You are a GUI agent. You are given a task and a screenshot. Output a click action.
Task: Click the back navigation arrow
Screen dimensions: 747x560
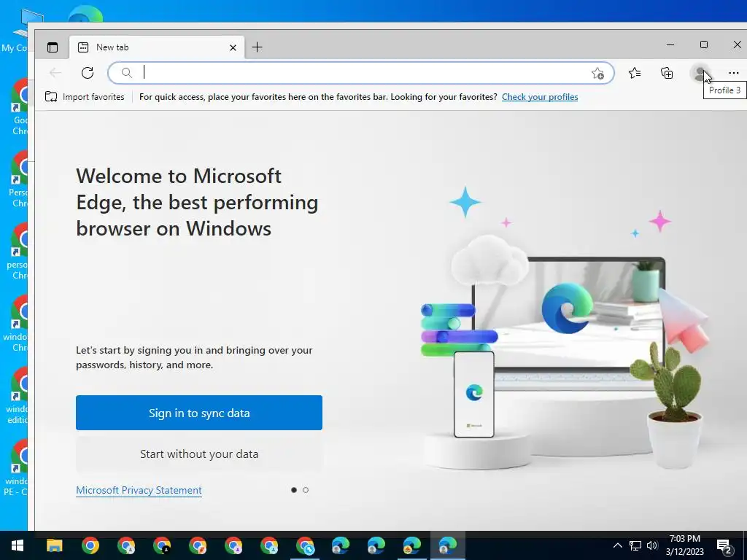point(55,73)
